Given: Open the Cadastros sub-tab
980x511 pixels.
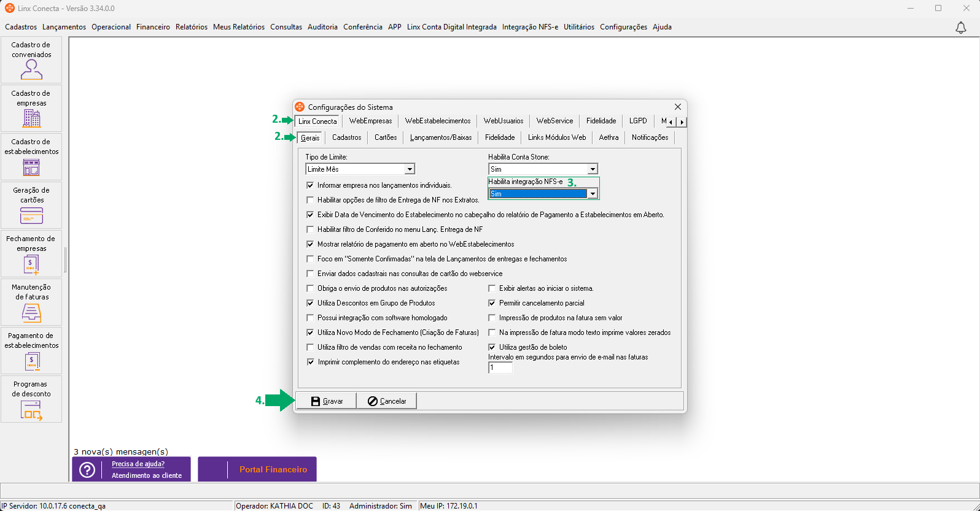Looking at the screenshot, I should [347, 137].
